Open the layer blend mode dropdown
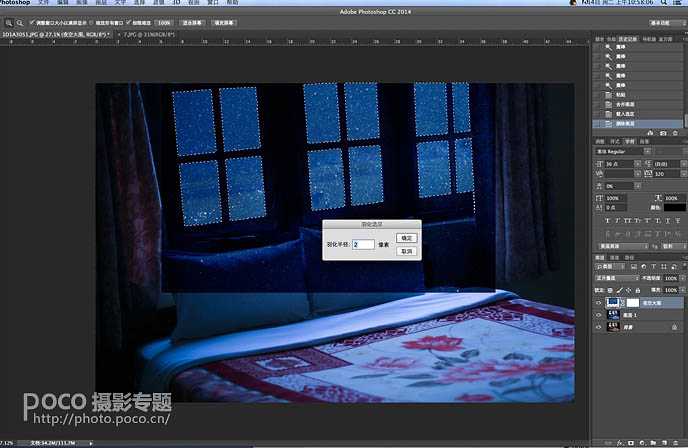The height and width of the screenshot is (448, 688). coord(617,278)
